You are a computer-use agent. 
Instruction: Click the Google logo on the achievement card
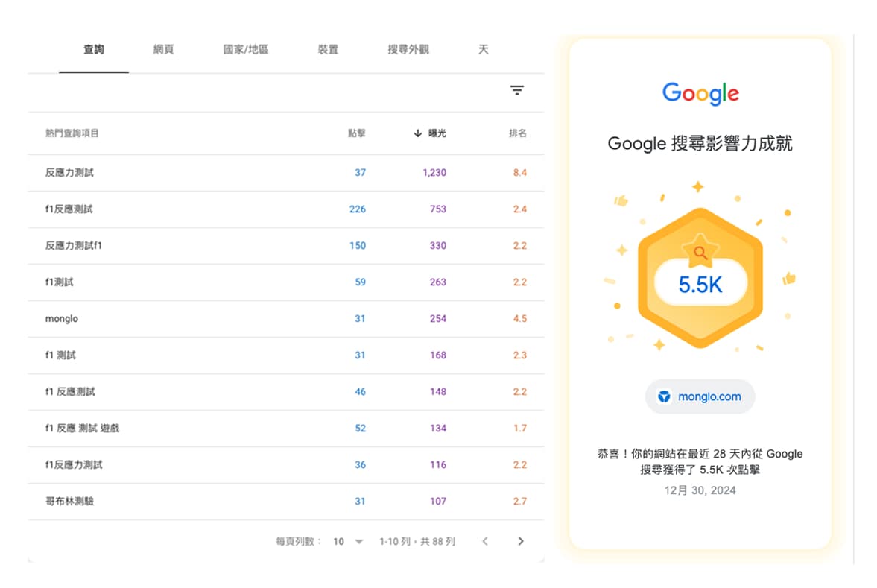(x=699, y=94)
